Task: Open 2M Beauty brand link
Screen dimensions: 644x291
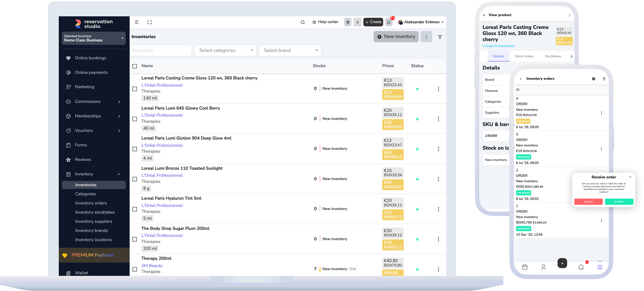Action: pos(152,266)
